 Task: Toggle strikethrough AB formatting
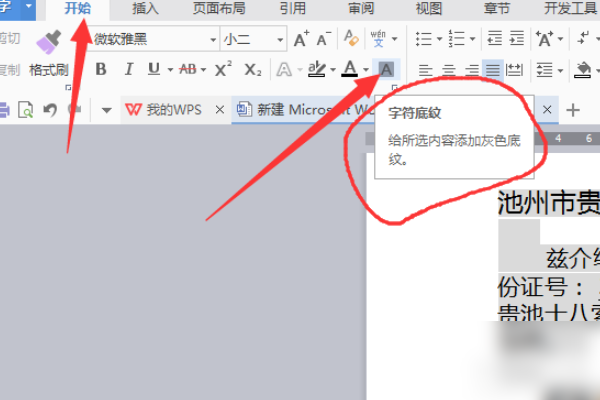pos(188,69)
